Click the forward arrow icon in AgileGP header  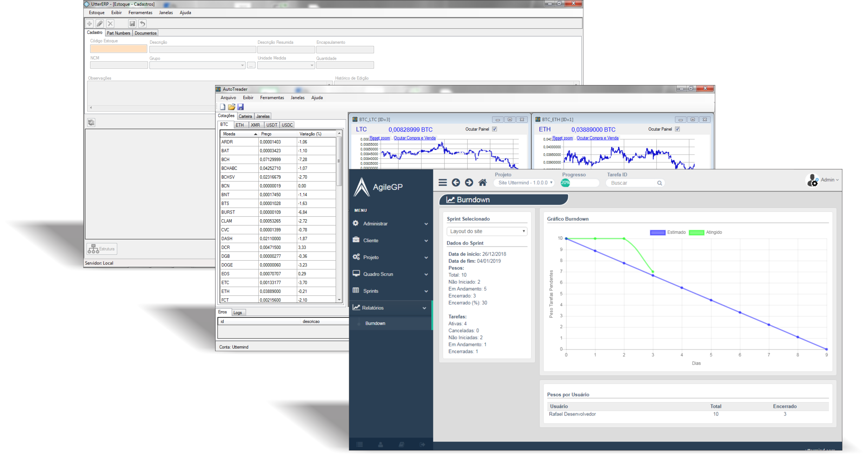pyautogui.click(x=469, y=182)
